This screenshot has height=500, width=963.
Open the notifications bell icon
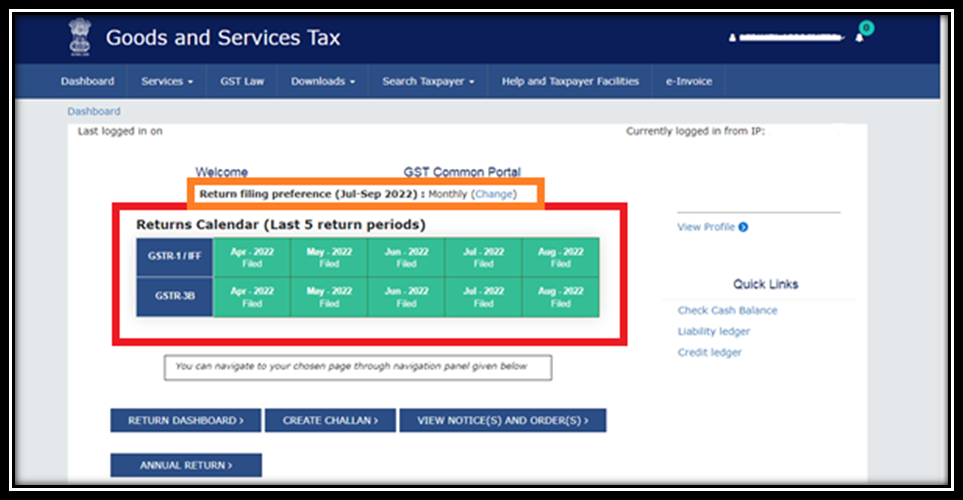pyautogui.click(x=859, y=38)
